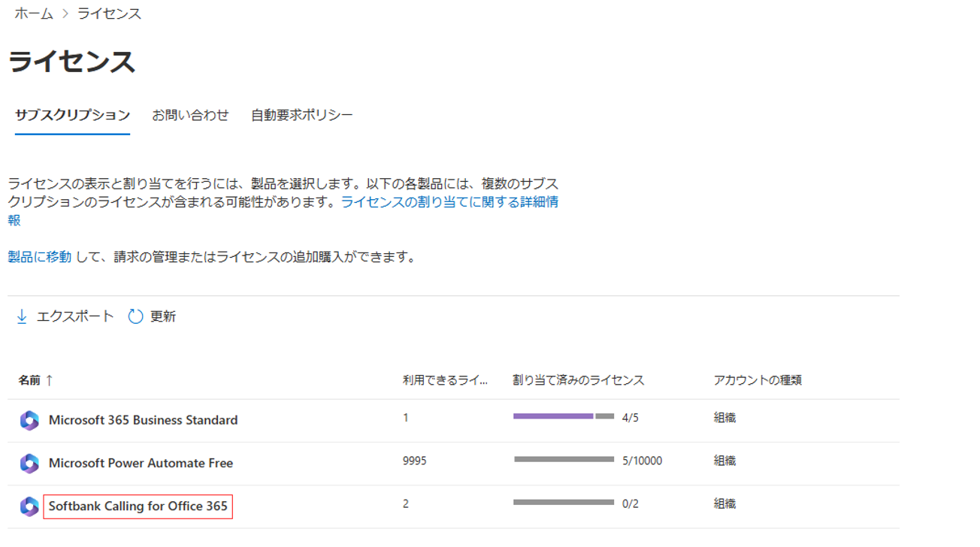This screenshot has height=547, width=980.
Task: Click 組織 in the Power Automate Free row
Action: (x=724, y=461)
